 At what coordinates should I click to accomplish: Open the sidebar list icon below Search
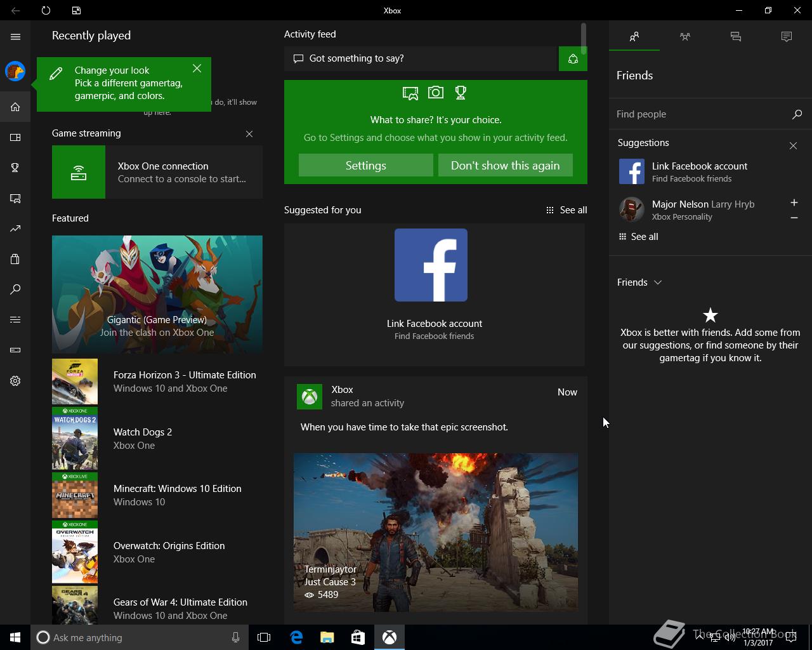coord(15,319)
